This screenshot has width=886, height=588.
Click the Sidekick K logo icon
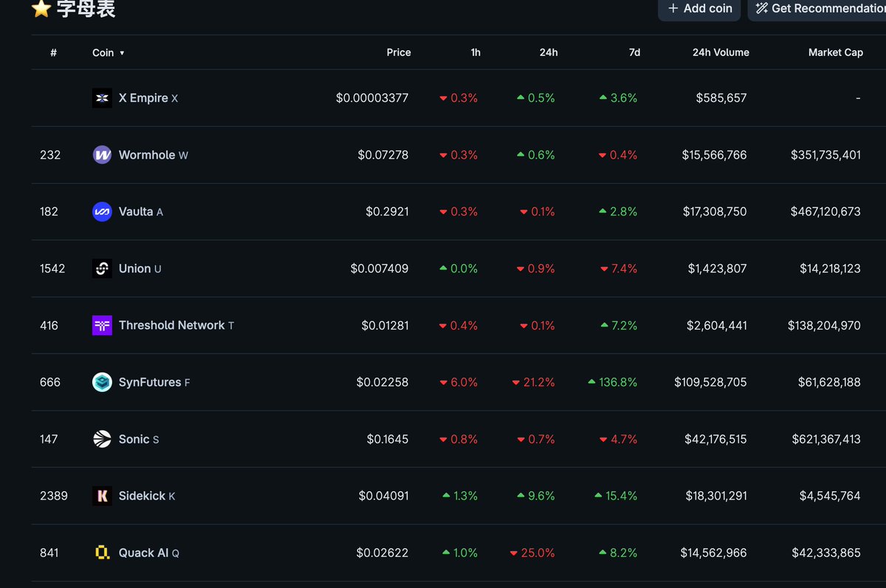(102, 496)
